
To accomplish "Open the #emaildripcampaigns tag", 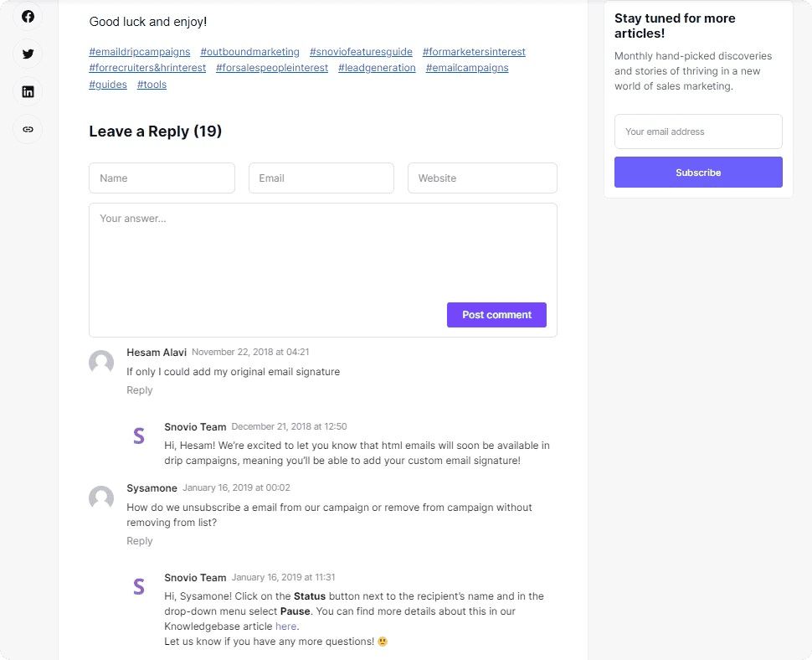I will point(140,52).
